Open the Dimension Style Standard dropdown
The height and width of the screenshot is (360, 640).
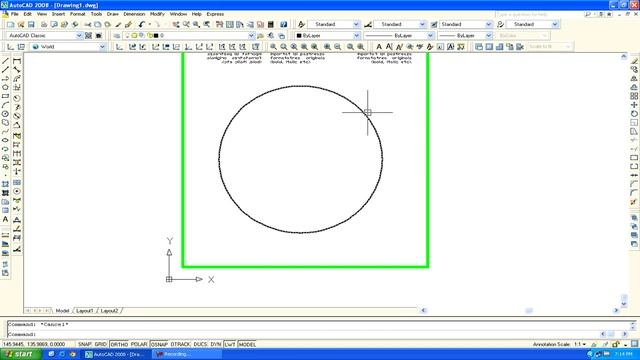click(422, 24)
